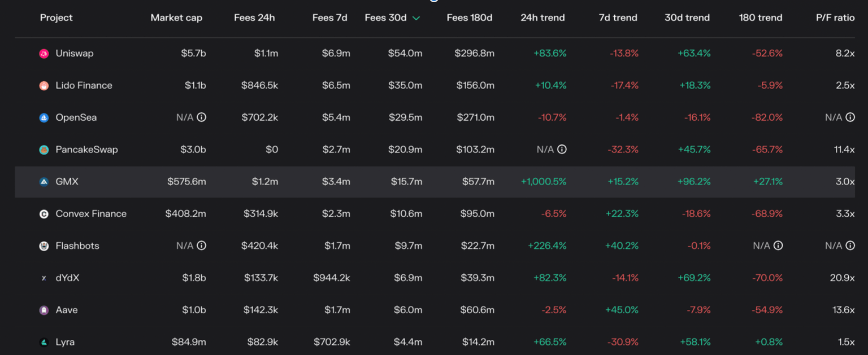This screenshot has width=868, height=355.
Task: Click the Convex Finance logo icon
Action: point(44,214)
